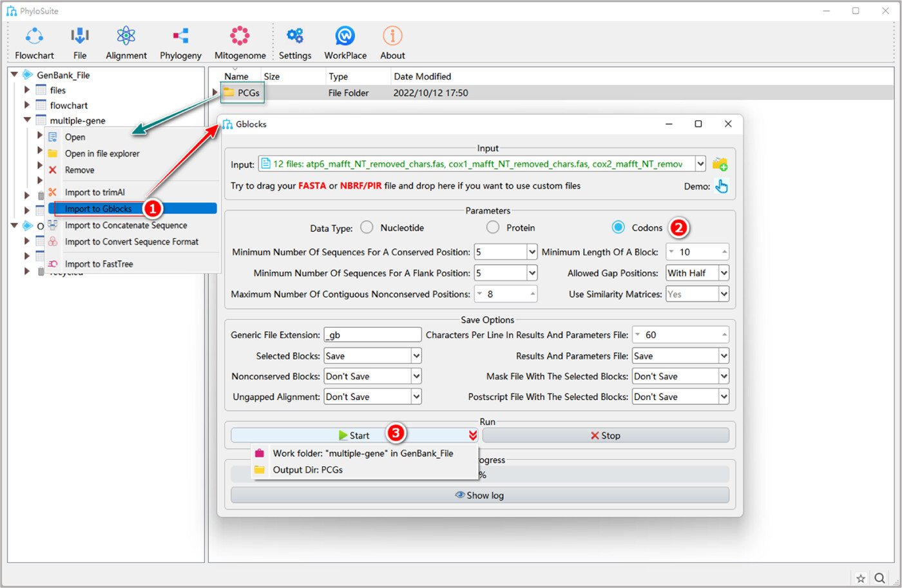Image resolution: width=902 pixels, height=588 pixels.
Task: Choose Import to Gblocks
Action: coord(98,209)
